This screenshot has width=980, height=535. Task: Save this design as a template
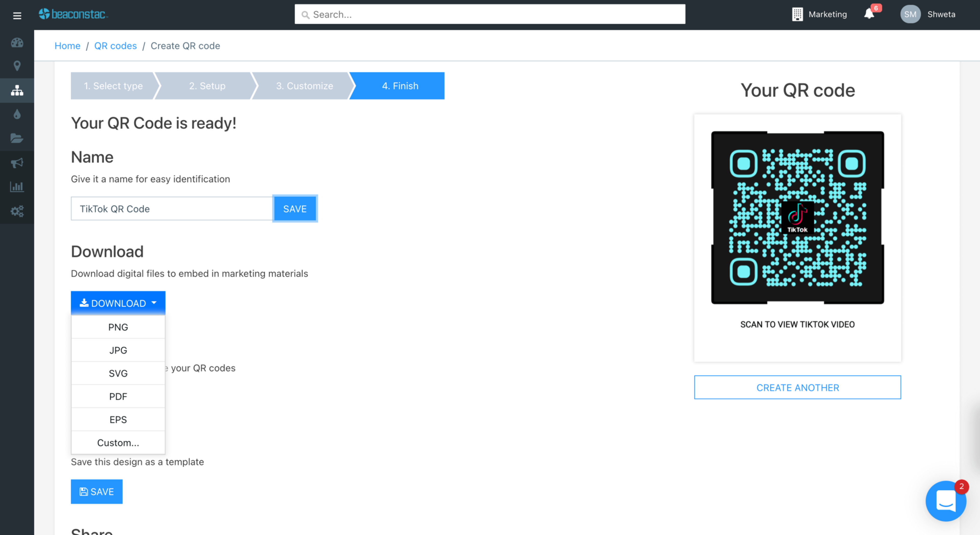click(97, 492)
